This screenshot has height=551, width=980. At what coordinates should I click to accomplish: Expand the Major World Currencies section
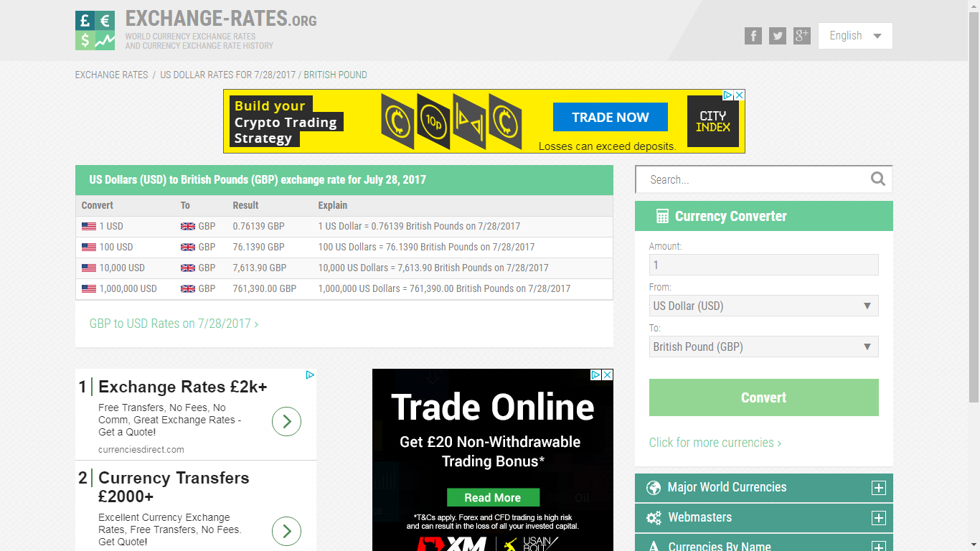[878, 488]
